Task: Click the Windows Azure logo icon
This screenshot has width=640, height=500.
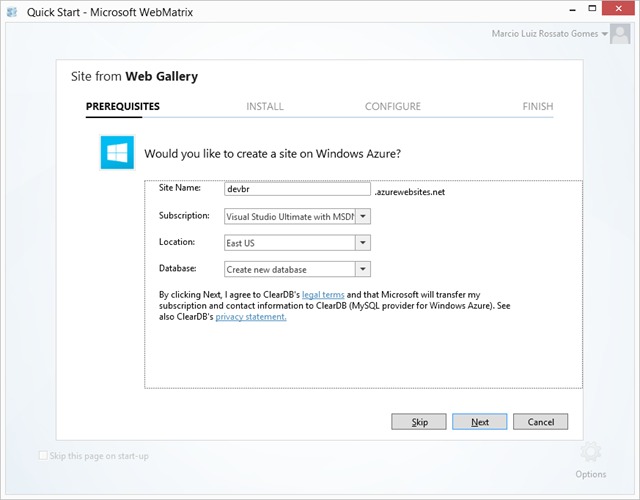Action: coord(117,152)
